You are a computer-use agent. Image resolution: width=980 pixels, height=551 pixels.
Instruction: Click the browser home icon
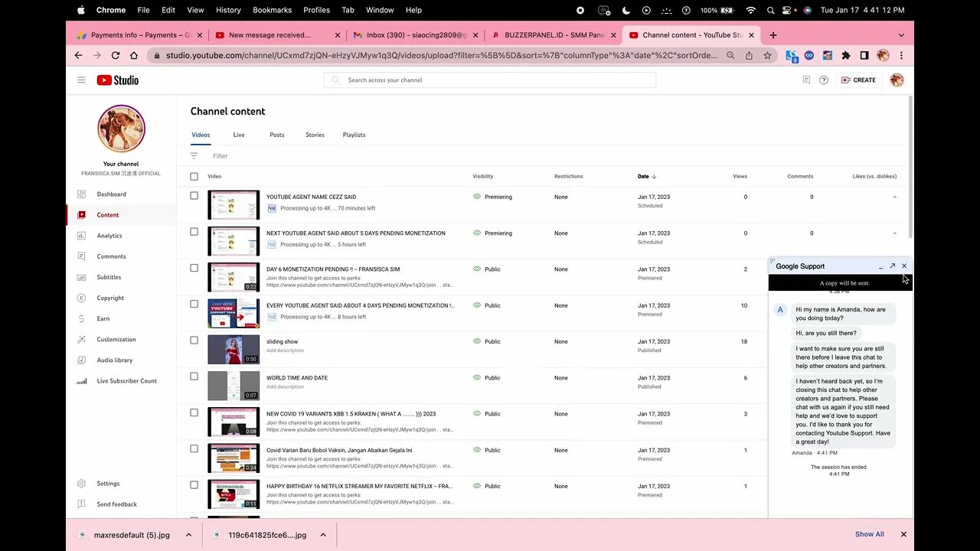[x=134, y=55]
